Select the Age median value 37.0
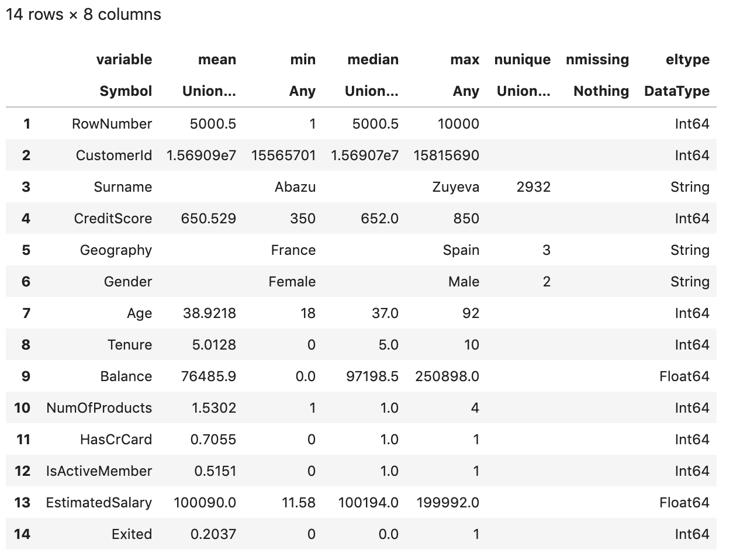This screenshot has height=560, width=740. (x=385, y=313)
